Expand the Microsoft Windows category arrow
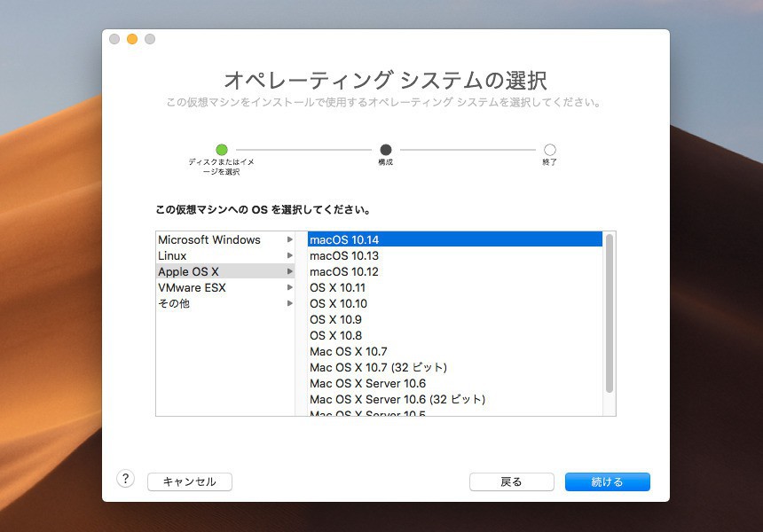The image size is (763, 532). (289, 240)
